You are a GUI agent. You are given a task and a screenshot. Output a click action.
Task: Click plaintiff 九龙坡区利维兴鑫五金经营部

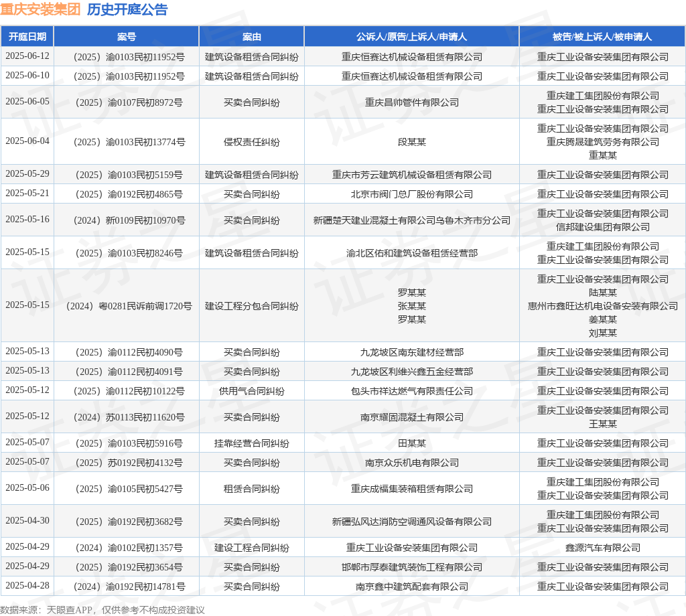[412, 371]
